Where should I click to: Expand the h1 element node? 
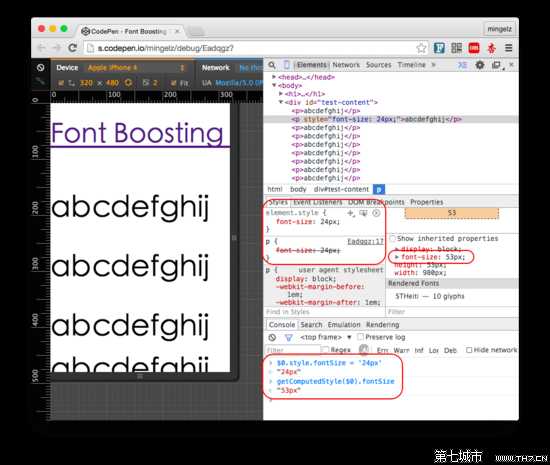281,94
